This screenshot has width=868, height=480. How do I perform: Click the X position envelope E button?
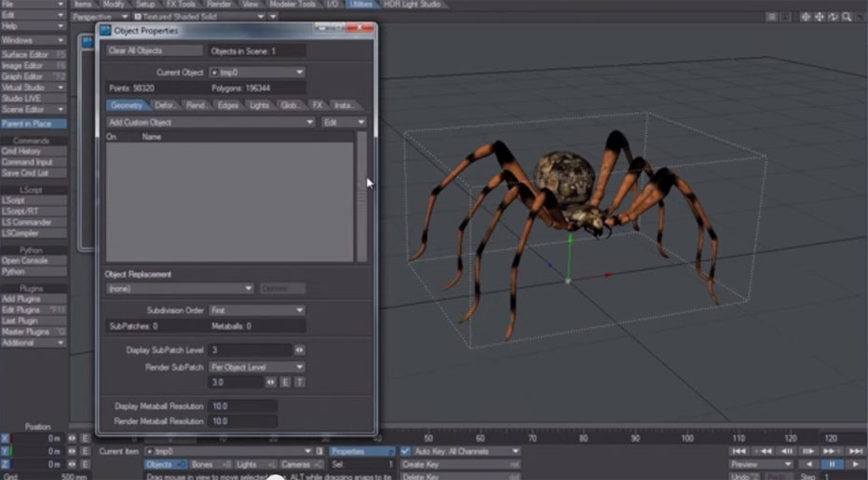(85, 438)
